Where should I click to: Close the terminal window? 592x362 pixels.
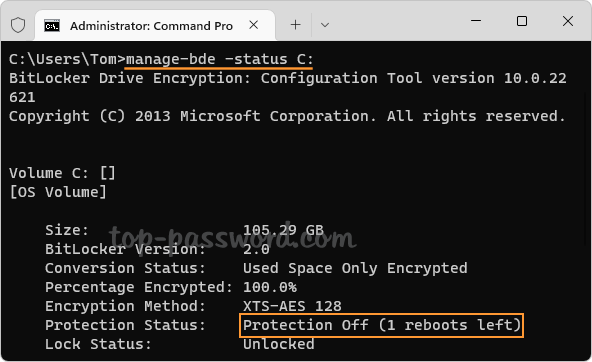coord(568,21)
